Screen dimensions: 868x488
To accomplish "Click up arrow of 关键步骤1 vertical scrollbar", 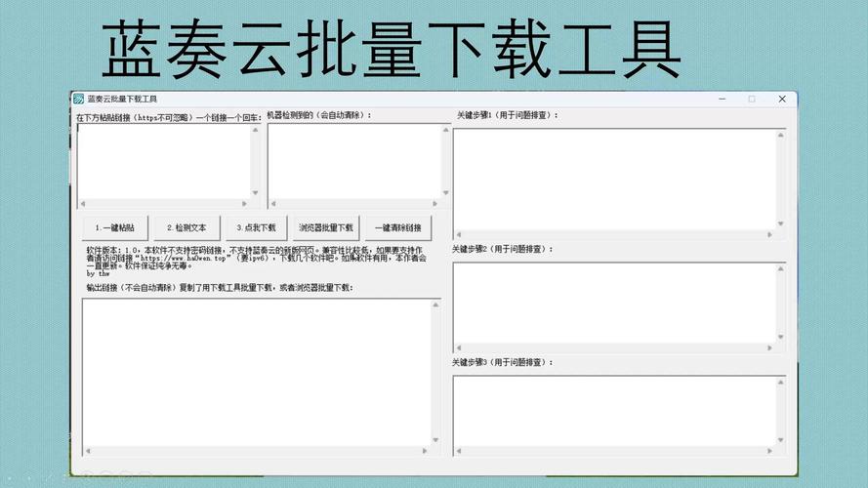I will coord(780,135).
